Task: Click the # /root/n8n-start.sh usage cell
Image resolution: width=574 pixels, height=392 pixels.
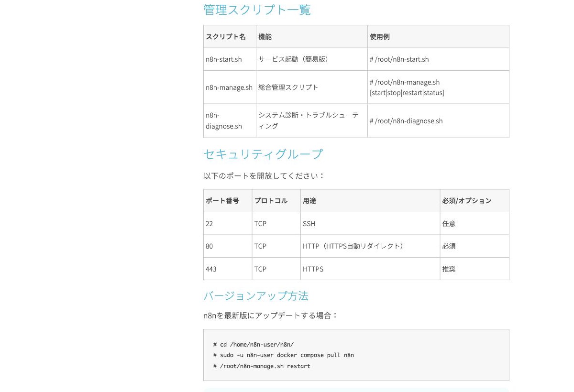Action: click(x=438, y=59)
